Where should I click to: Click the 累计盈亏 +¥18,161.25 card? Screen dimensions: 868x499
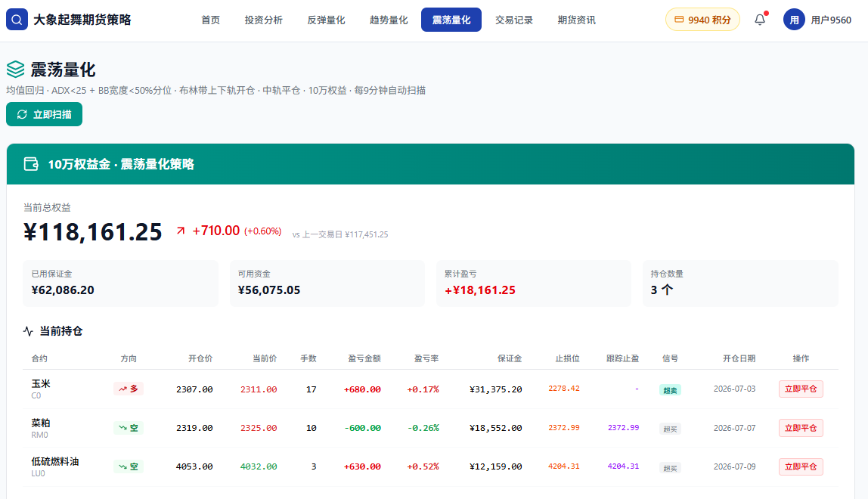[534, 283]
